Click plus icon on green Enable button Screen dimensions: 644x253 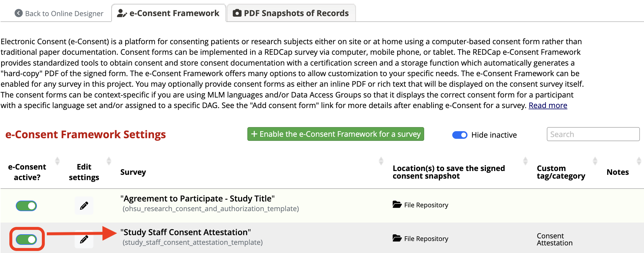[254, 134]
